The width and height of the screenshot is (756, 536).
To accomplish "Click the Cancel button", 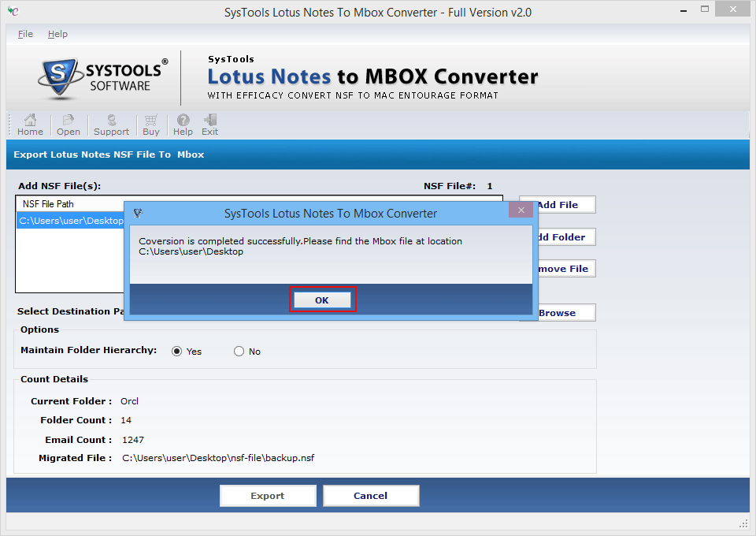I will tap(370, 496).
